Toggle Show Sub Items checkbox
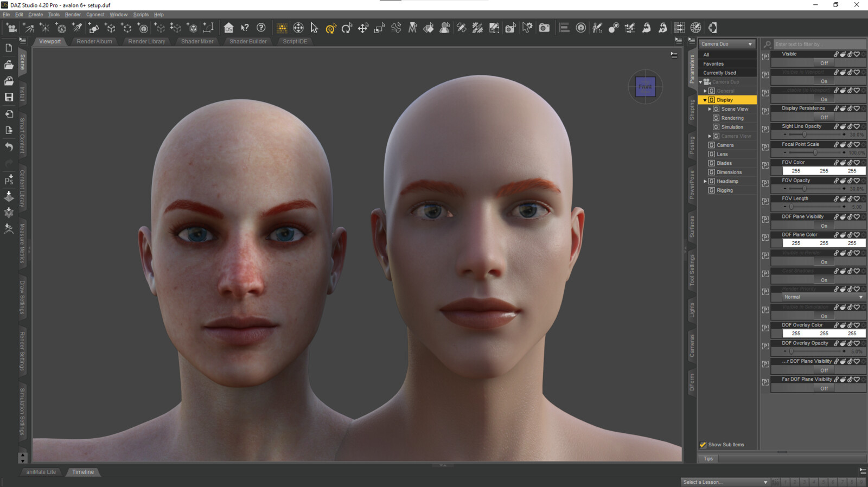 (703, 445)
